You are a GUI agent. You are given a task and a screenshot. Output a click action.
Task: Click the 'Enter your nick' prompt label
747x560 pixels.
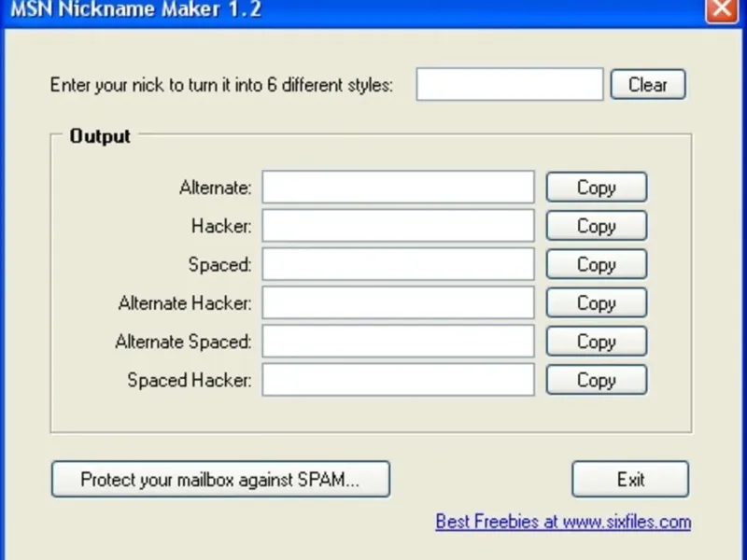point(221,85)
